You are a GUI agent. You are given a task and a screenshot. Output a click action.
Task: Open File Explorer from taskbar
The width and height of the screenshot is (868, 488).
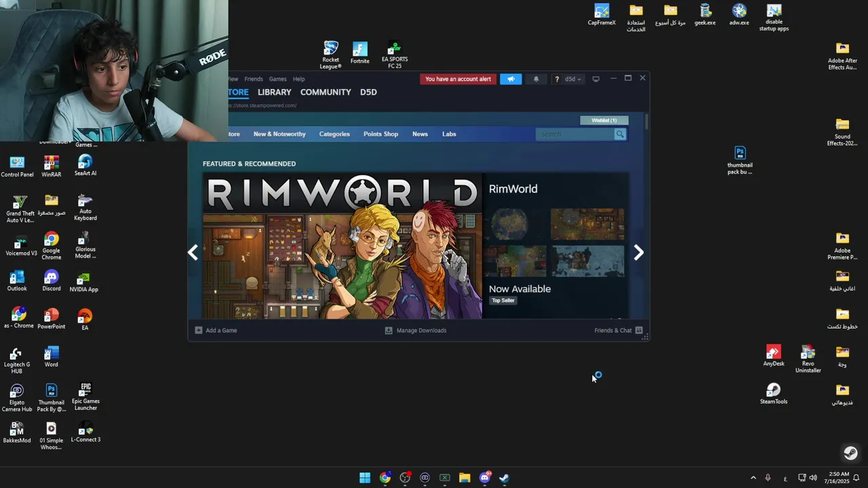point(465,478)
